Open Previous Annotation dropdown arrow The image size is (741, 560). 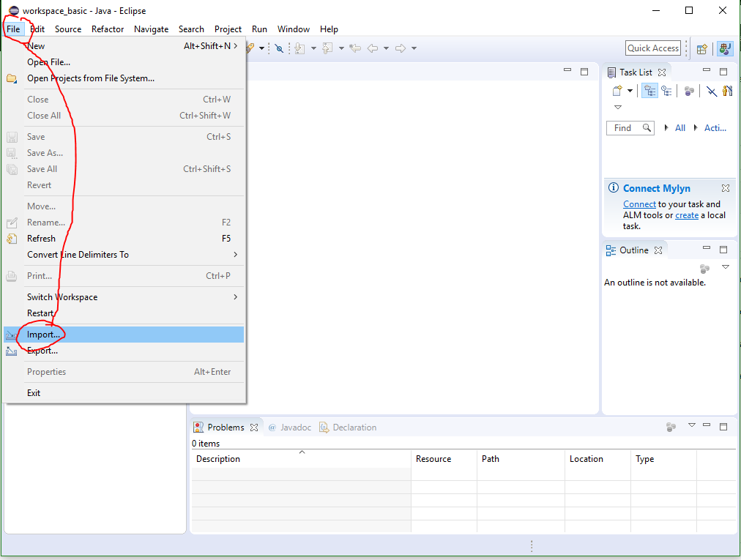point(341,48)
